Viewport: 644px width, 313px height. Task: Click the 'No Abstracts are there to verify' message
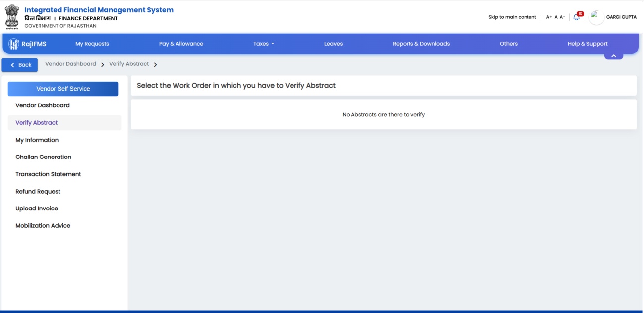[384, 114]
